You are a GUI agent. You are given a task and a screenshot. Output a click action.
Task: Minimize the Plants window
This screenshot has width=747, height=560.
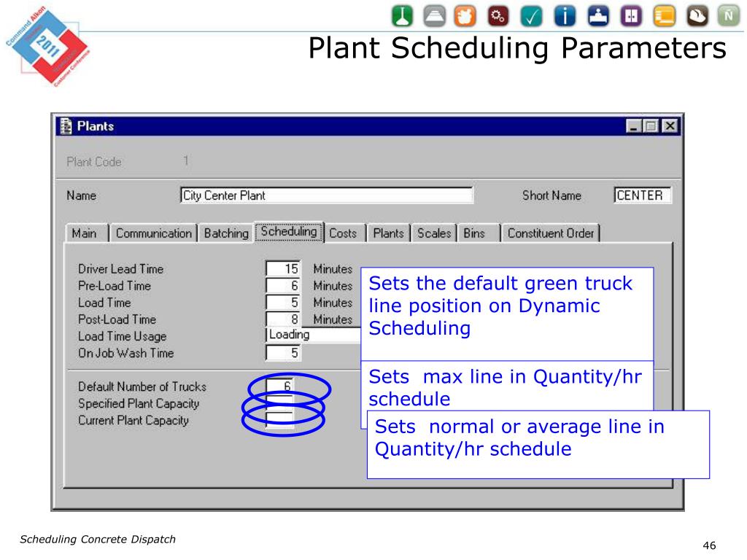click(634, 126)
